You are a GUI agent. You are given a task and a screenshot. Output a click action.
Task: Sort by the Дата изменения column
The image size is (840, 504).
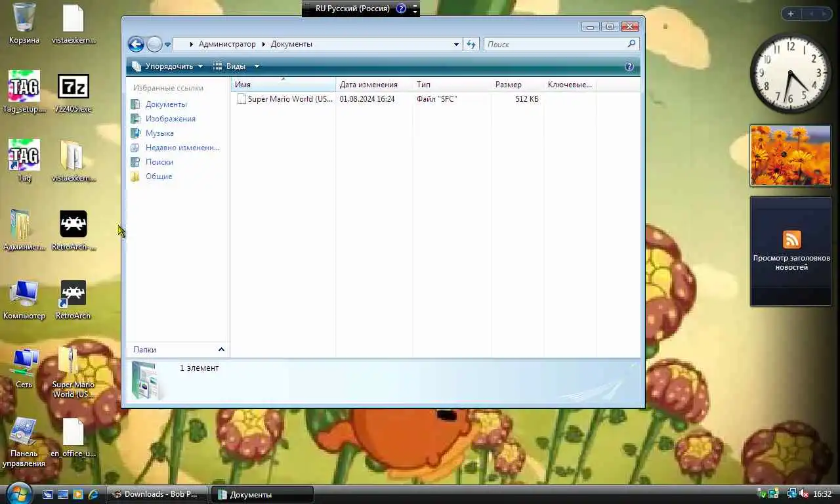click(374, 85)
